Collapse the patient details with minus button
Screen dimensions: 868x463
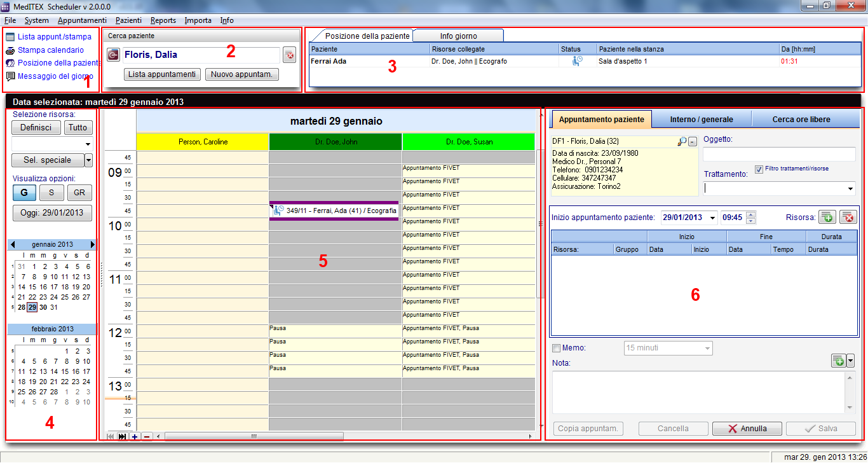(693, 141)
